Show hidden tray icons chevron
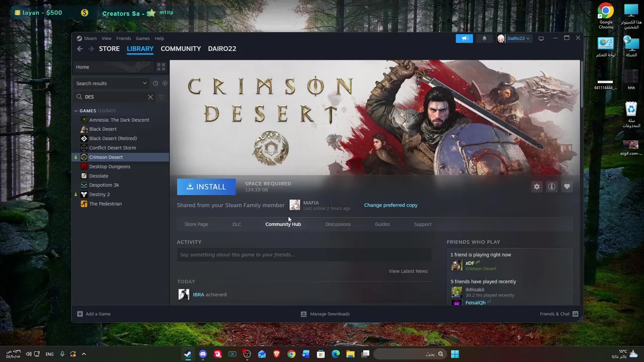Screen dimensions: 644x362 84,354
